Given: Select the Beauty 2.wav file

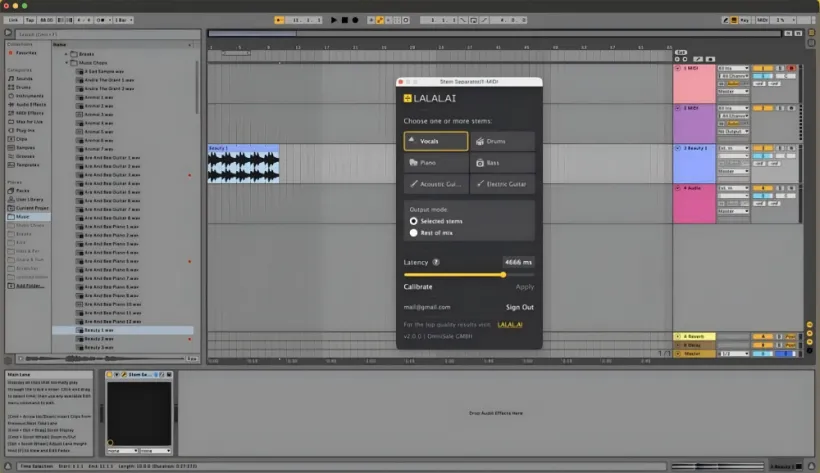Looking at the screenshot, I should coord(99,339).
